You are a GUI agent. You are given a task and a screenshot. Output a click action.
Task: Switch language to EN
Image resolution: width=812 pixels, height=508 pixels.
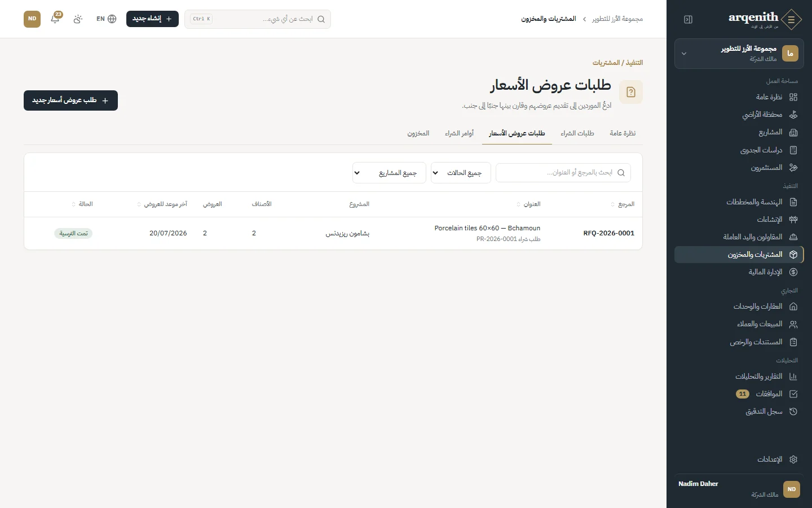tap(106, 19)
